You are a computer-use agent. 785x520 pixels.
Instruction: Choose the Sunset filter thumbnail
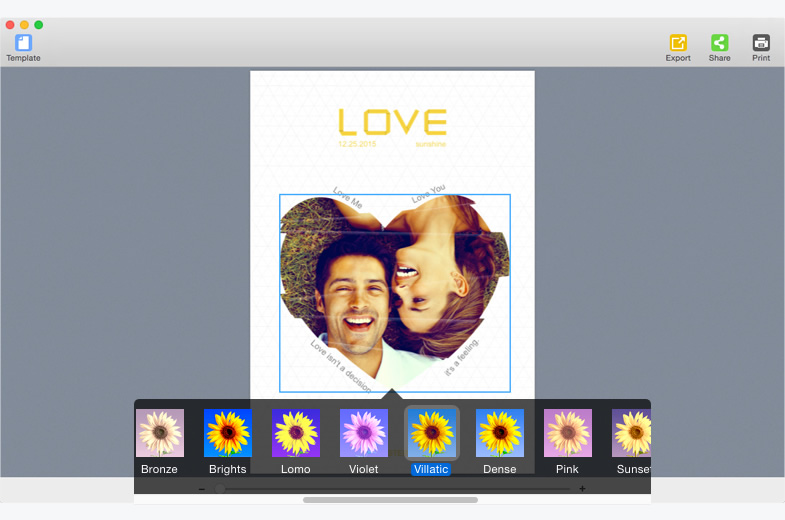pyautogui.click(x=632, y=434)
